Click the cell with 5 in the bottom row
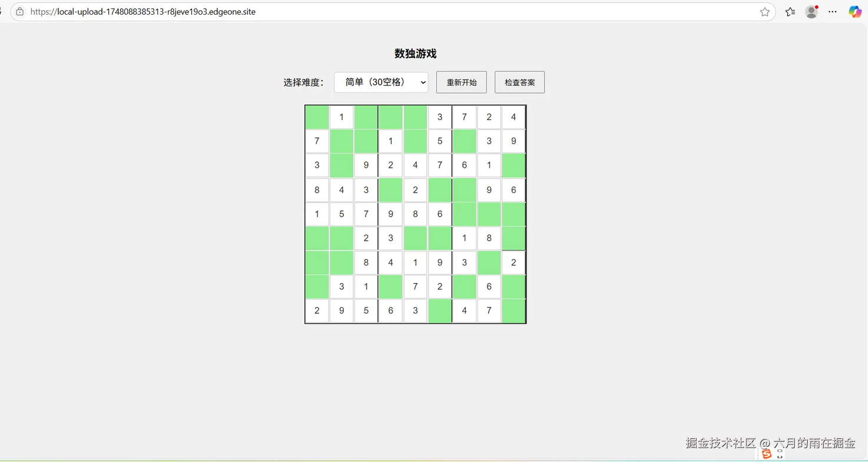Image resolution: width=868 pixels, height=462 pixels. pos(366,311)
